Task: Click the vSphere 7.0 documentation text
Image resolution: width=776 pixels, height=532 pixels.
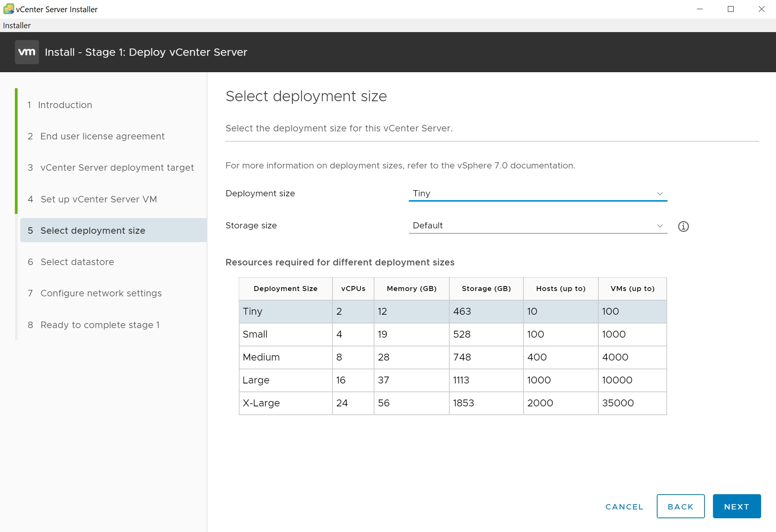Action: pos(516,166)
